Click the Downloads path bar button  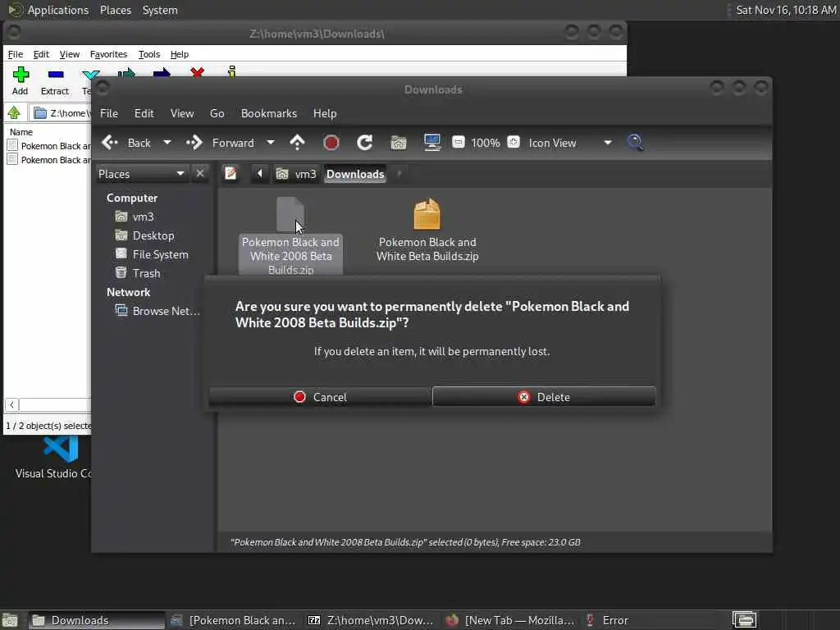355,174
